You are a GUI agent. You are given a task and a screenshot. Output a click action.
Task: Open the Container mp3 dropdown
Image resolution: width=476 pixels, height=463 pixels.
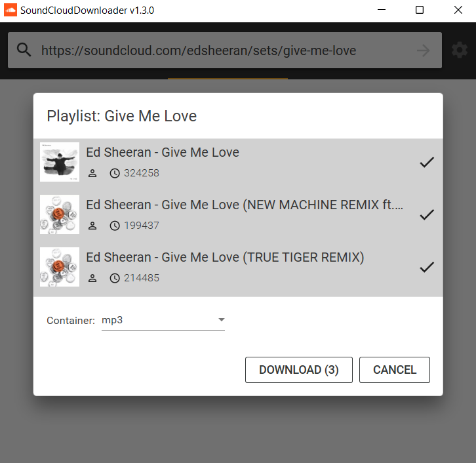point(163,320)
